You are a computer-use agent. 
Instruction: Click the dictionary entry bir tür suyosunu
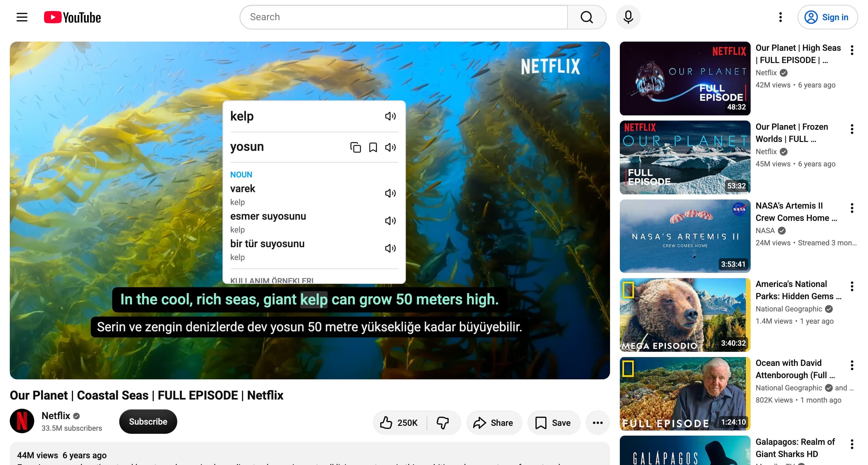point(267,244)
